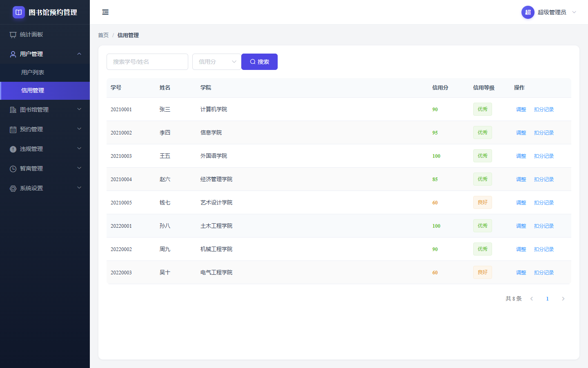Click 调整 for 张三
The height and width of the screenshot is (368, 588).
521,110
